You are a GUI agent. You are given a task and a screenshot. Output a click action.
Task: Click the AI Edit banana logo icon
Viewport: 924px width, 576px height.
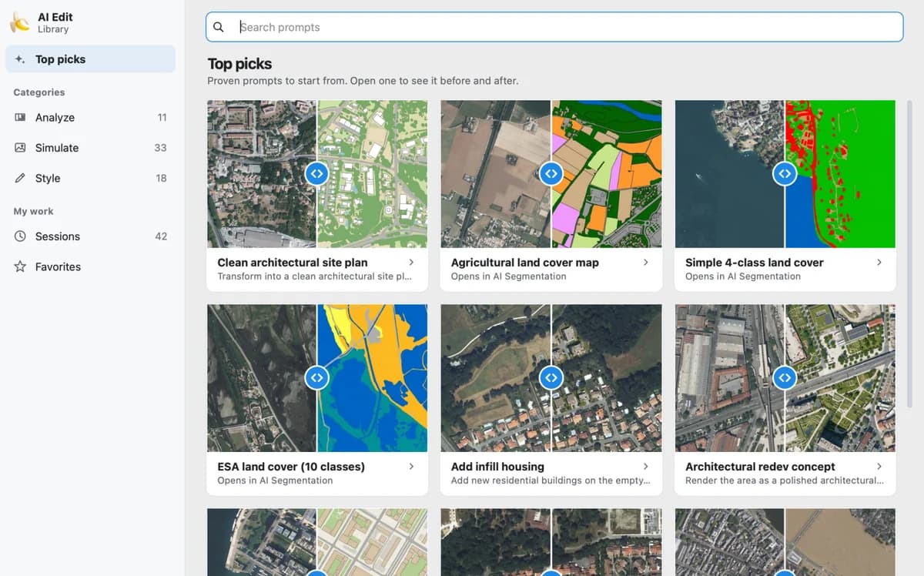(x=19, y=23)
